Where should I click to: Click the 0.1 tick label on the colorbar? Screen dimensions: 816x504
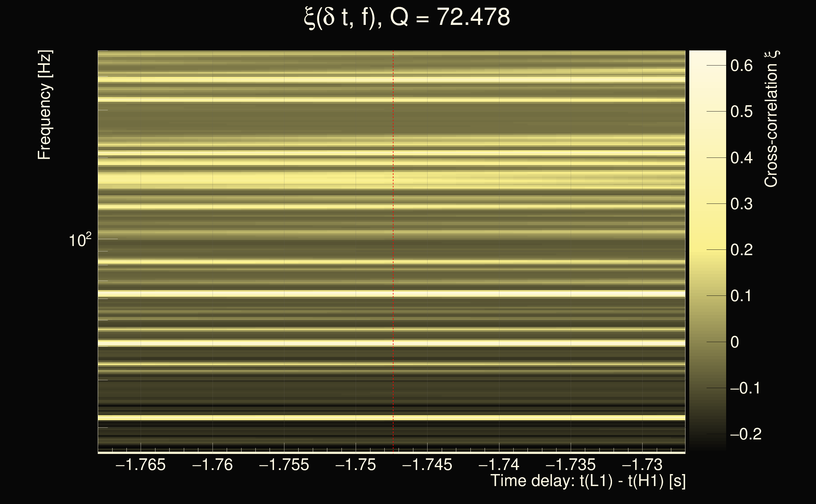tap(741, 296)
